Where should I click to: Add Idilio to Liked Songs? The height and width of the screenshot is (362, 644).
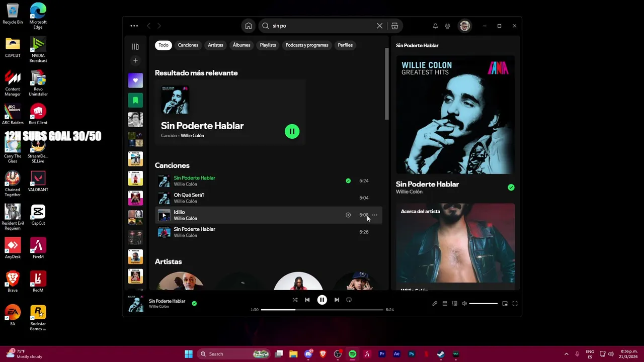point(348,215)
